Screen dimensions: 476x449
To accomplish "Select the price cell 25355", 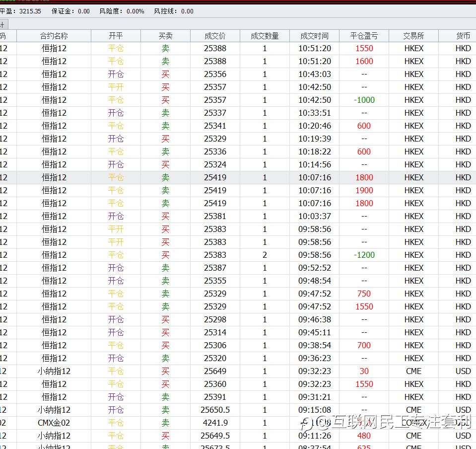I will (215, 281).
